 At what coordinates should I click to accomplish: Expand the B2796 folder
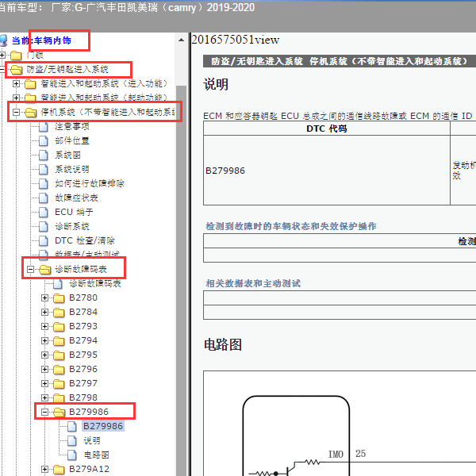44,369
